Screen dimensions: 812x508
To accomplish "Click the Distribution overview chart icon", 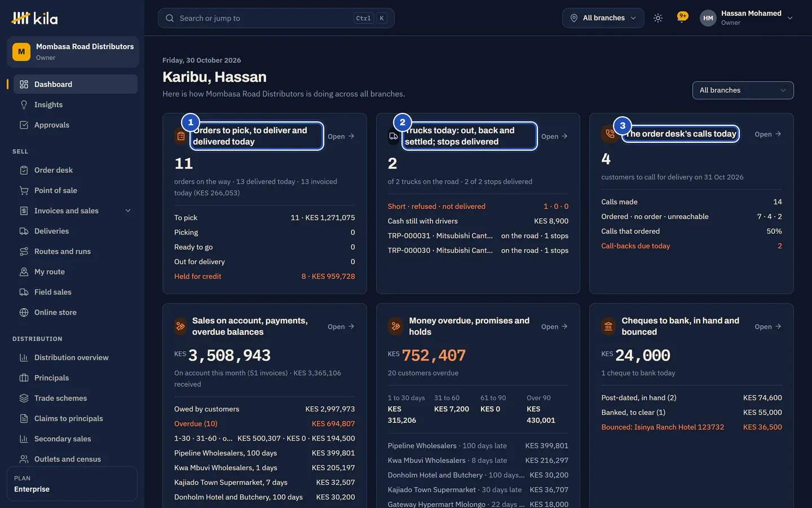I will coord(24,357).
